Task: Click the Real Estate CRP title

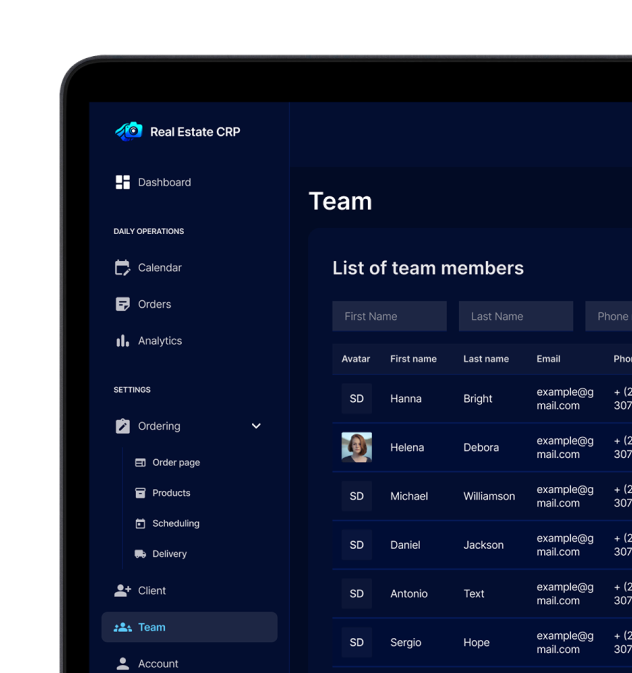Action: [195, 132]
